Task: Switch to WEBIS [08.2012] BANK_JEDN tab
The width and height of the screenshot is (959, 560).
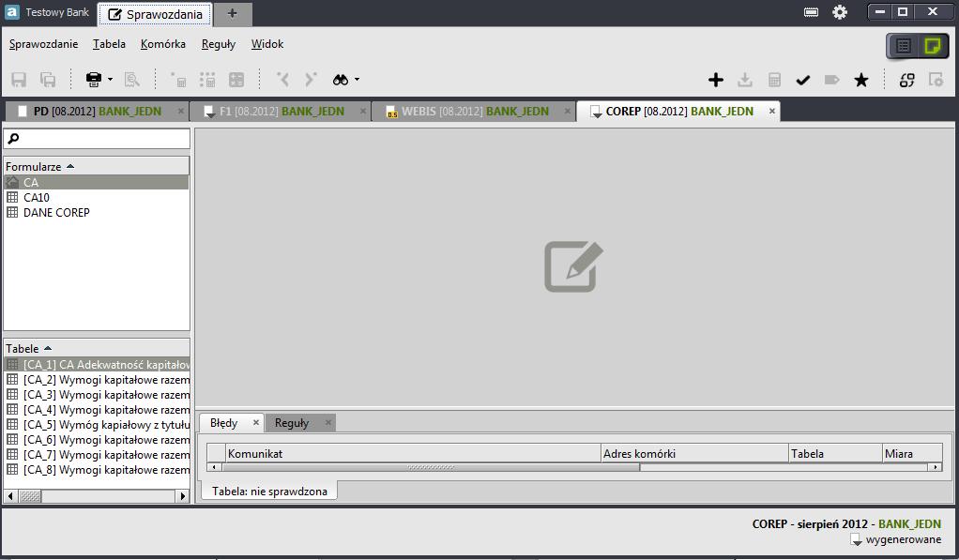Action: (475, 112)
